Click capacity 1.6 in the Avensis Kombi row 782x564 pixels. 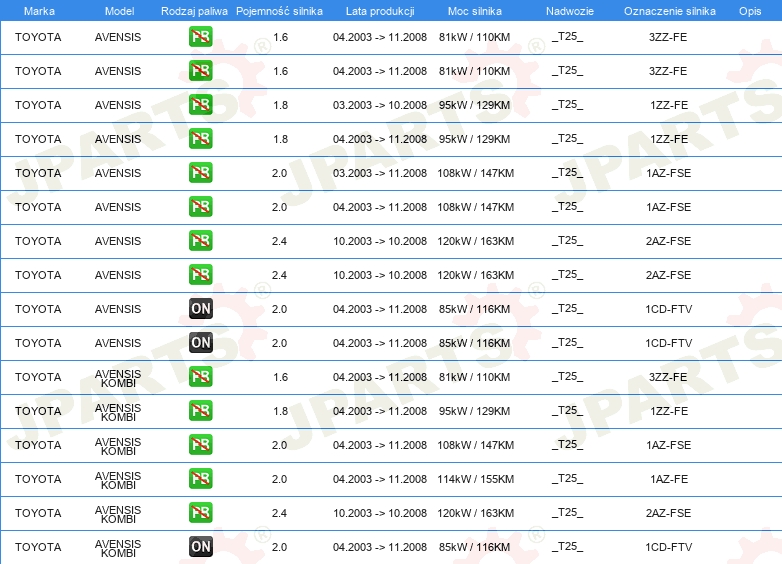pyautogui.click(x=280, y=377)
